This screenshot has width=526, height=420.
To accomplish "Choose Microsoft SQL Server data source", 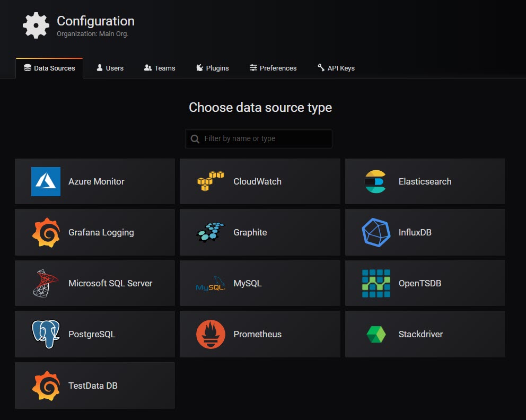I will [x=95, y=284].
